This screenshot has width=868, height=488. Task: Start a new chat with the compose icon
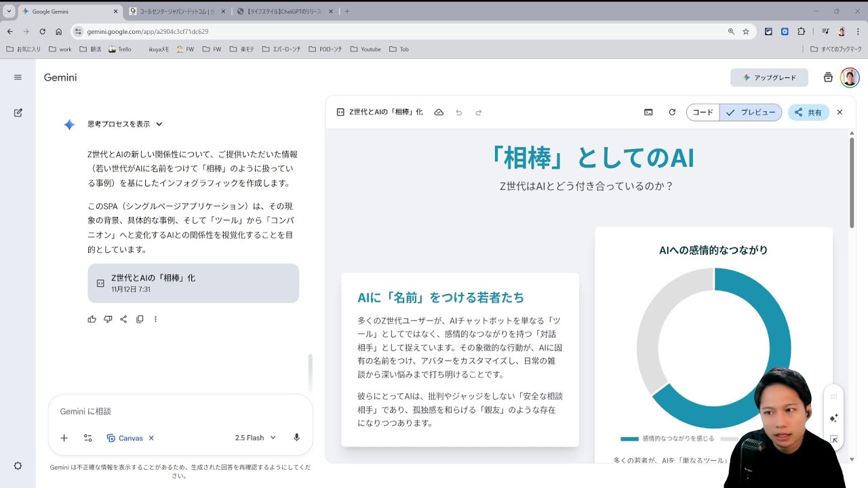coord(18,113)
